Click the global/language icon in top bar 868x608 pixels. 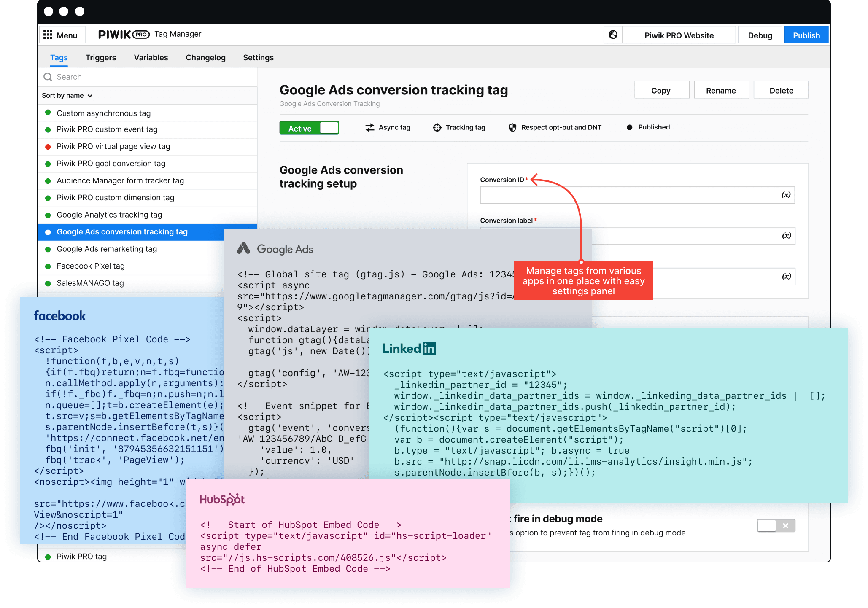click(x=613, y=35)
